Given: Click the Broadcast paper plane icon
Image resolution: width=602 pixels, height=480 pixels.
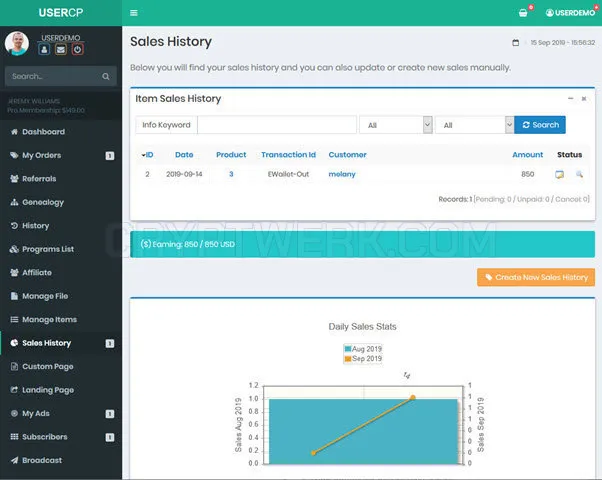Looking at the screenshot, I should point(14,460).
